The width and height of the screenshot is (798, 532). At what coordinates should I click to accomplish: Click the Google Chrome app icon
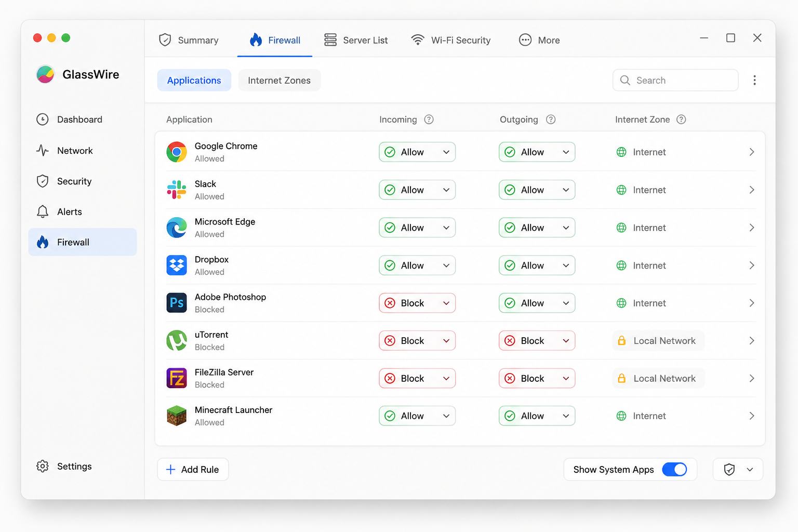tap(177, 152)
